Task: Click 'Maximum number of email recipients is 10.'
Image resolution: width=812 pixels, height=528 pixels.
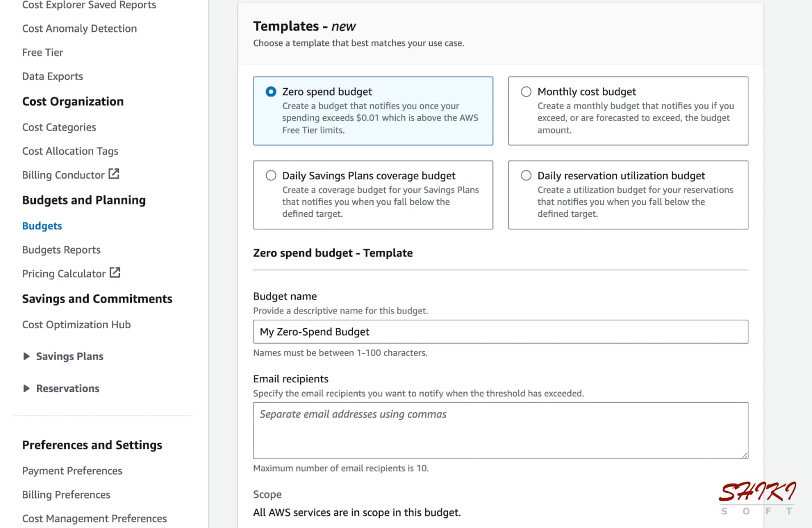Action: pos(341,468)
